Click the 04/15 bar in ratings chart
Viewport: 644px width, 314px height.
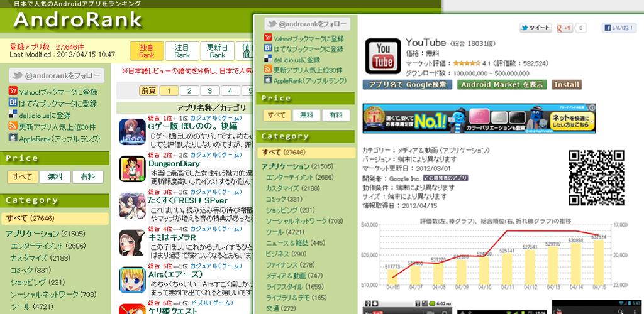point(599,263)
